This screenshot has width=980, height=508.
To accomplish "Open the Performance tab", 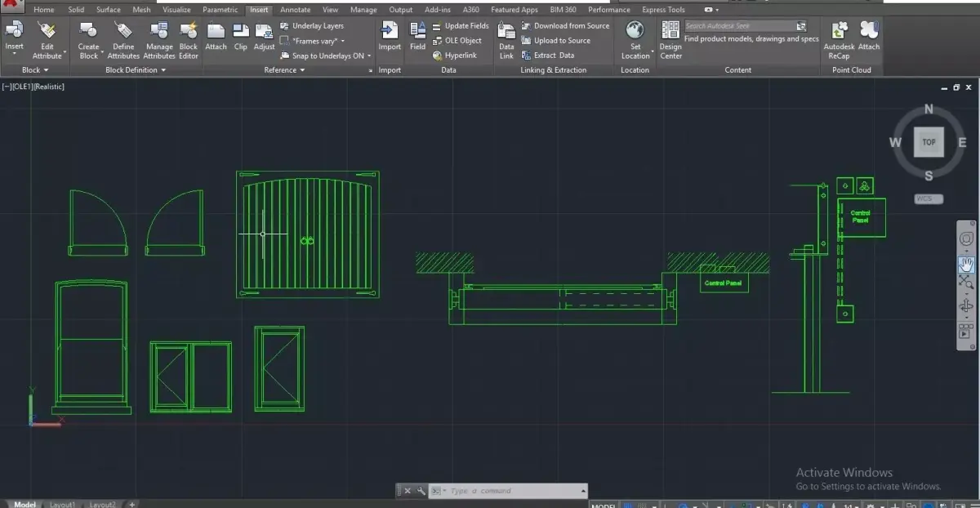I will click(608, 10).
